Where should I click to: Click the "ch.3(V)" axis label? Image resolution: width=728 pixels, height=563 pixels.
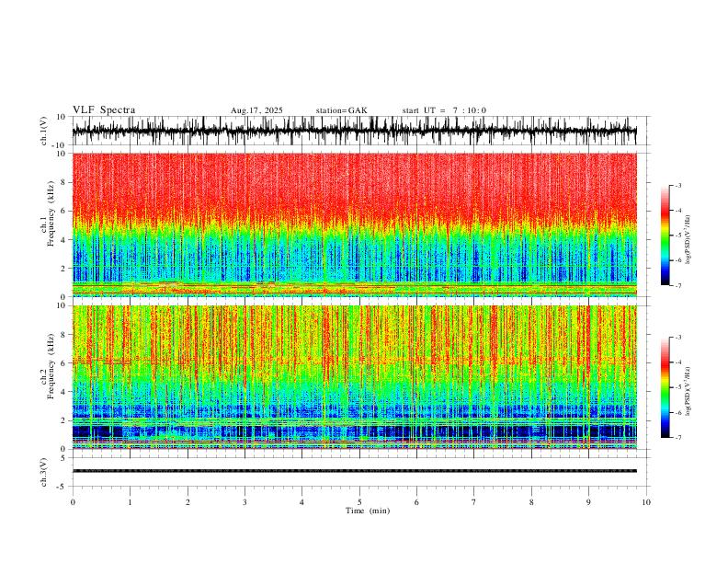44,472
